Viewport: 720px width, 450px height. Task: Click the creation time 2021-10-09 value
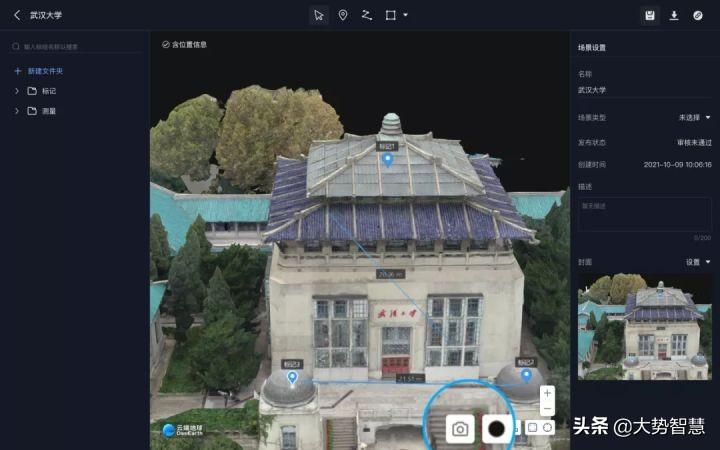pyautogui.click(x=677, y=164)
